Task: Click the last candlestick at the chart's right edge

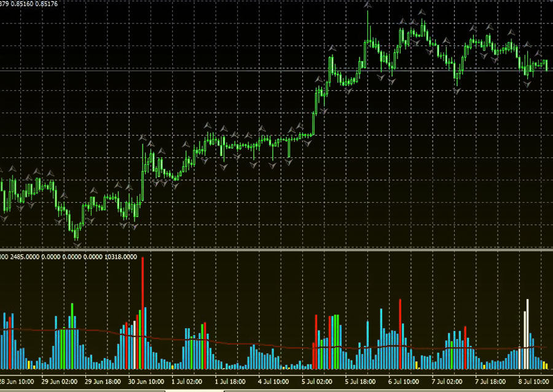Action: click(x=546, y=65)
